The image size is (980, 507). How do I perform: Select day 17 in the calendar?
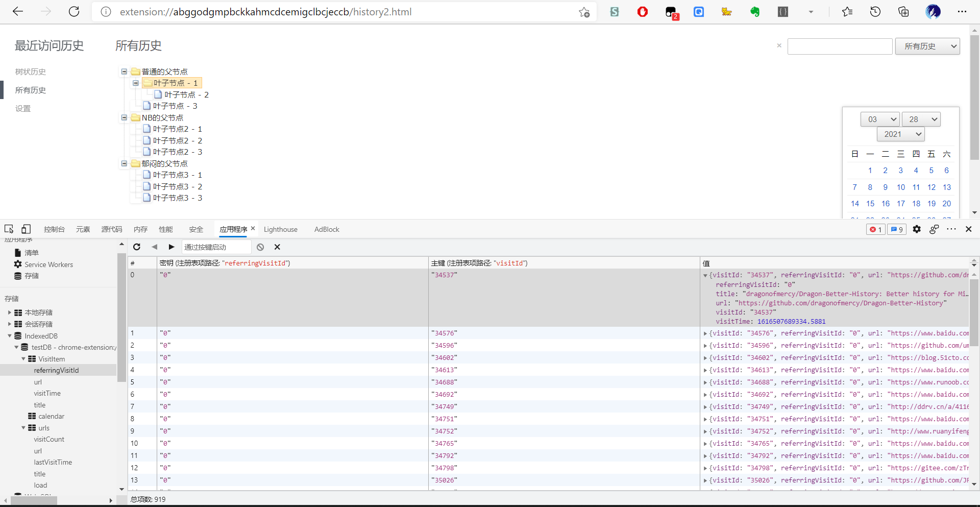click(901, 204)
